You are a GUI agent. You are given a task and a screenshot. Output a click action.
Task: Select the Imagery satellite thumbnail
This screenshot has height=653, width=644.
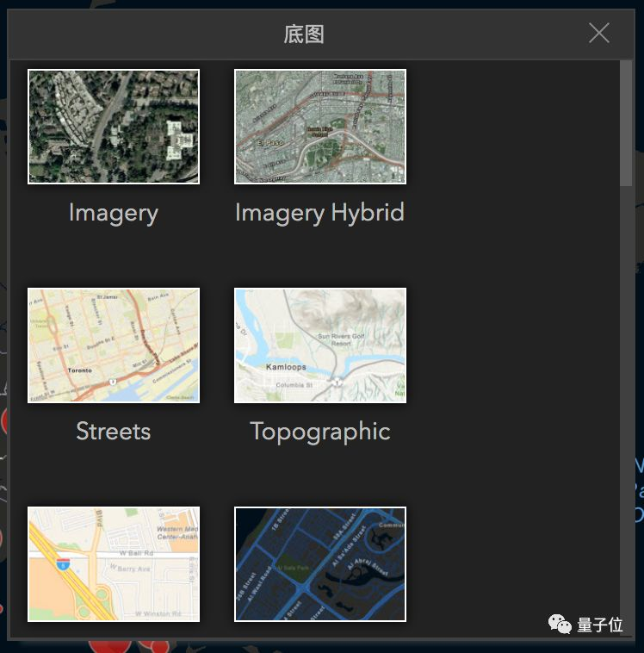click(114, 127)
